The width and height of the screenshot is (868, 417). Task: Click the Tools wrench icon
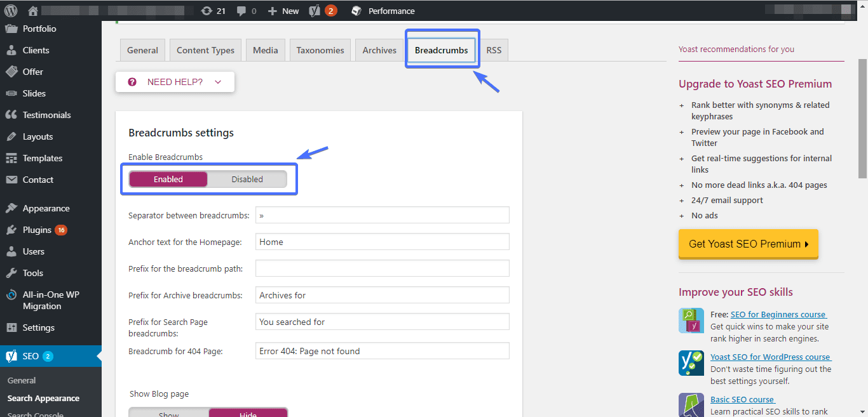(x=11, y=273)
